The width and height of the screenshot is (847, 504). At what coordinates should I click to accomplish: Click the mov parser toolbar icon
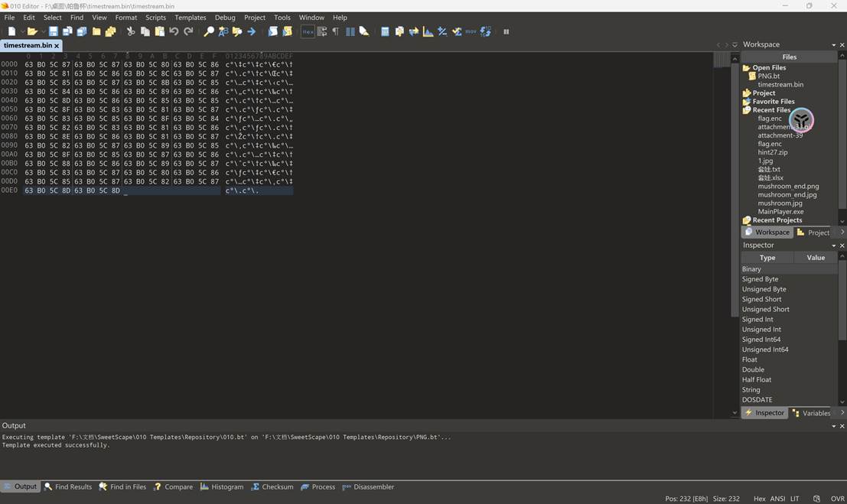pyautogui.click(x=469, y=31)
